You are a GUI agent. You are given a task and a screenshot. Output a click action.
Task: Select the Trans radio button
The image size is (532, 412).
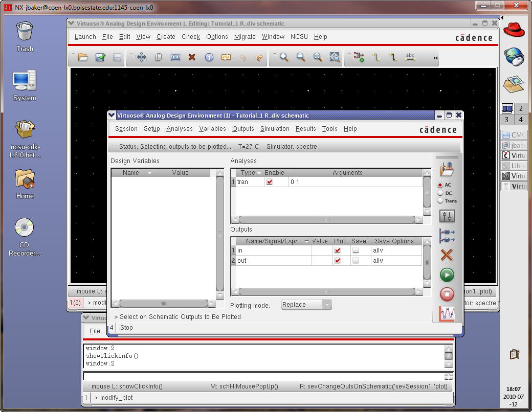point(440,201)
